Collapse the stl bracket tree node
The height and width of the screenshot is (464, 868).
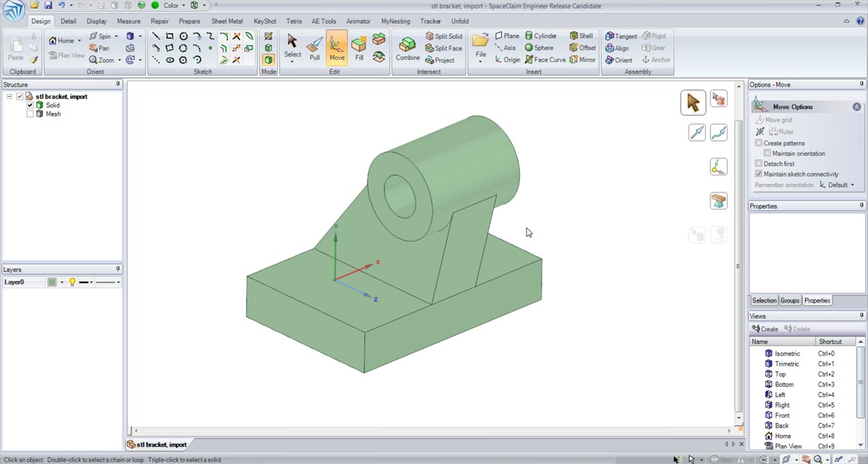click(9, 97)
